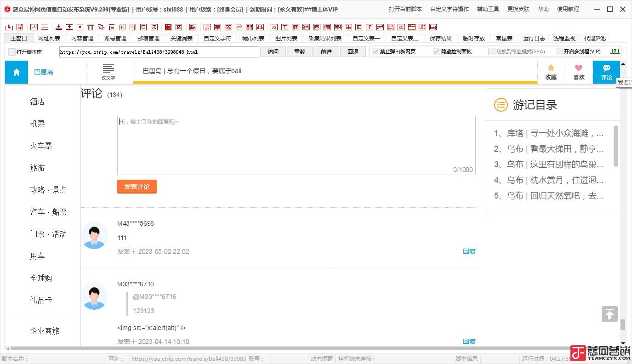Click the back-to-top arrow icon
The width and height of the screenshot is (632, 364).
pyautogui.click(x=609, y=314)
